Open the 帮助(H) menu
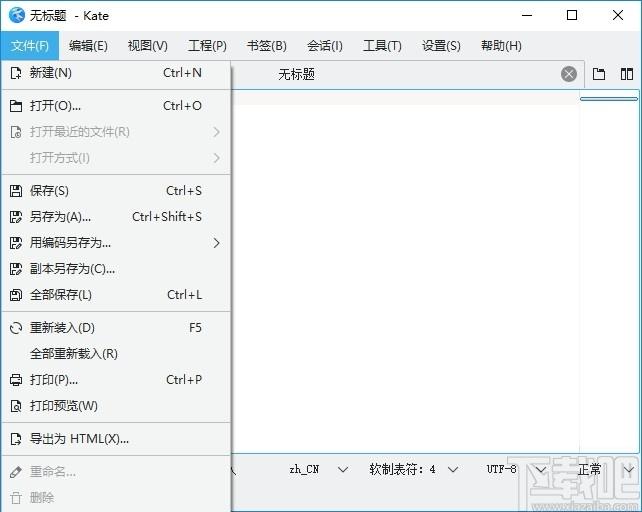This screenshot has height=512, width=642. pyautogui.click(x=501, y=45)
